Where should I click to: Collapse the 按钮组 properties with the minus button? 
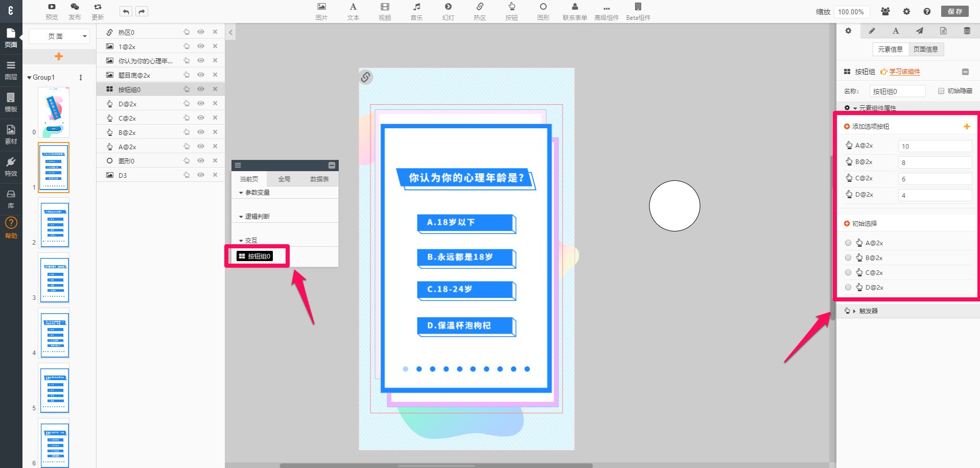[x=965, y=72]
